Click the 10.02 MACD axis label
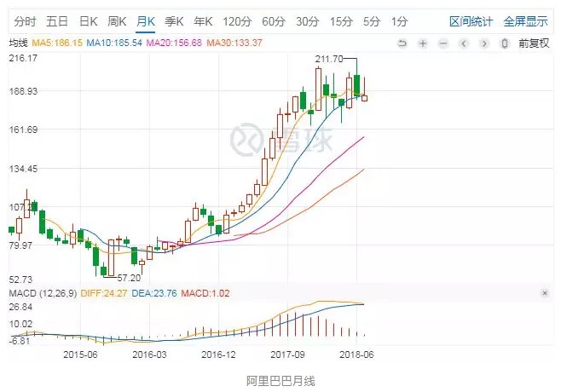This screenshot has height=392, width=561. tap(20, 324)
